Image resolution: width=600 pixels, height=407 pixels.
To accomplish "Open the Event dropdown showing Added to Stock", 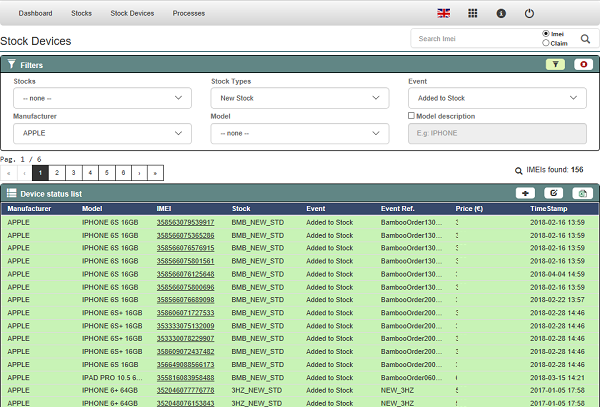I will coord(497,98).
